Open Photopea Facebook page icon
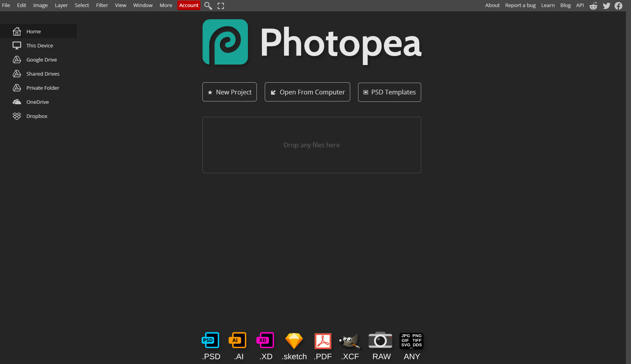631x364 pixels. (x=618, y=6)
